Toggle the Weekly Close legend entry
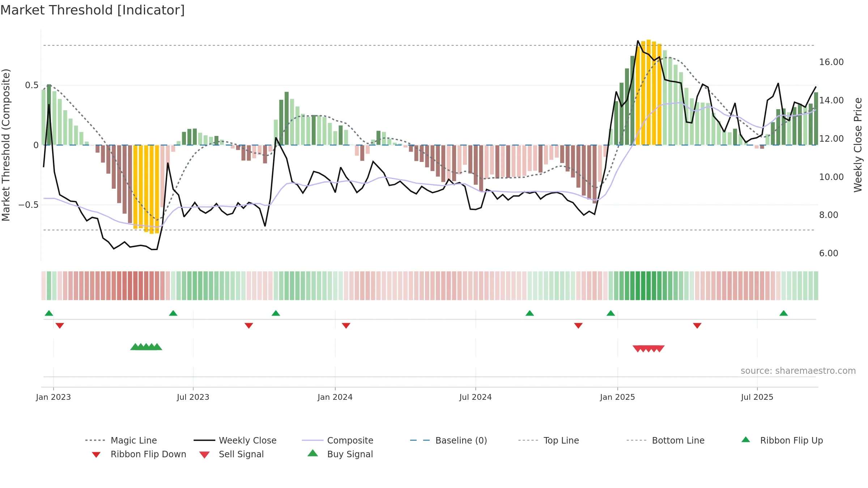Image resolution: width=868 pixels, height=488 pixels. click(x=235, y=440)
